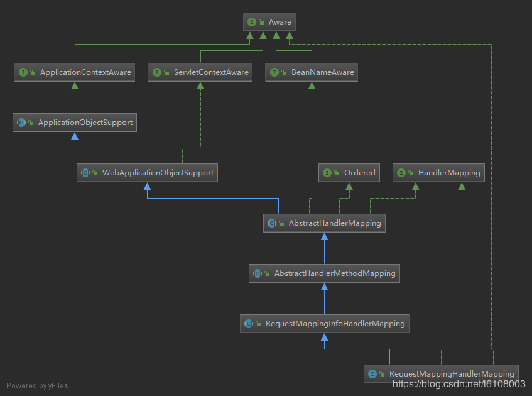Click the ApplicationObjectSupport label

85,123
